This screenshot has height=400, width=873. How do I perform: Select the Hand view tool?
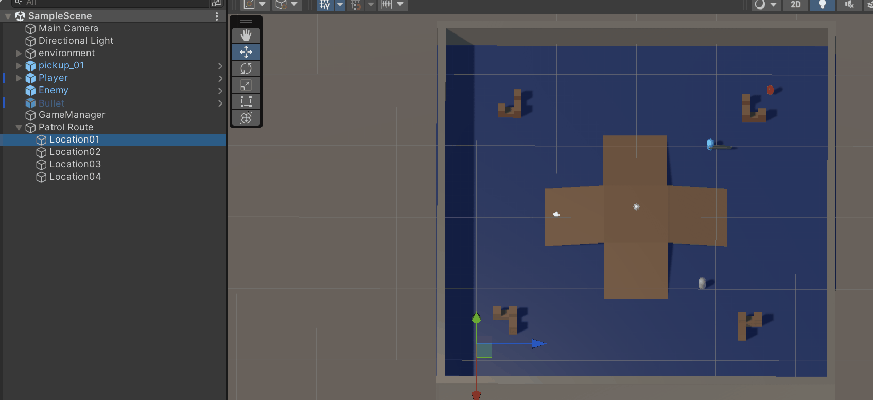pyautogui.click(x=246, y=36)
